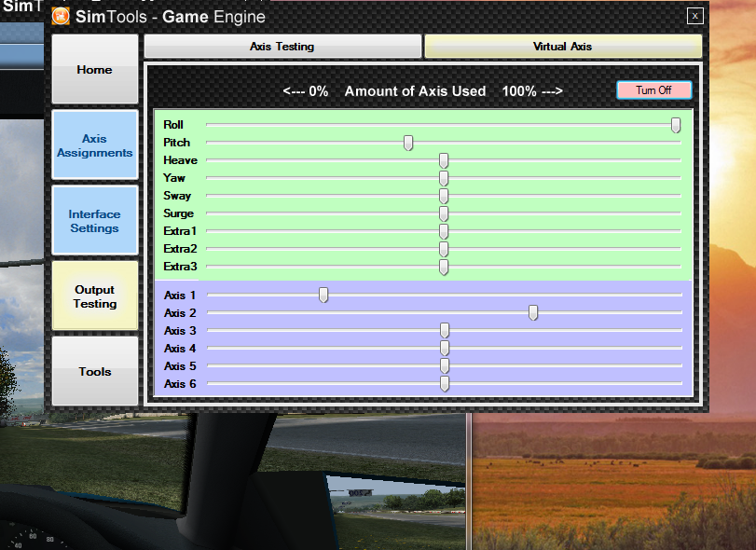The image size is (756, 550).
Task: Click the Axis 5 slider handle
Action: 445,365
